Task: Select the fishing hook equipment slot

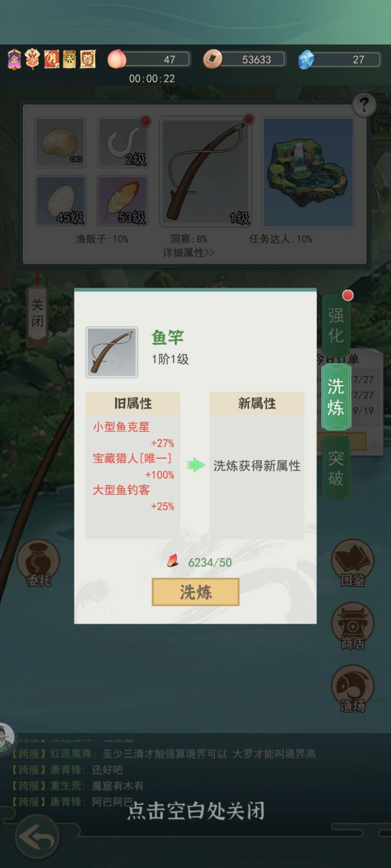Action: [123, 143]
